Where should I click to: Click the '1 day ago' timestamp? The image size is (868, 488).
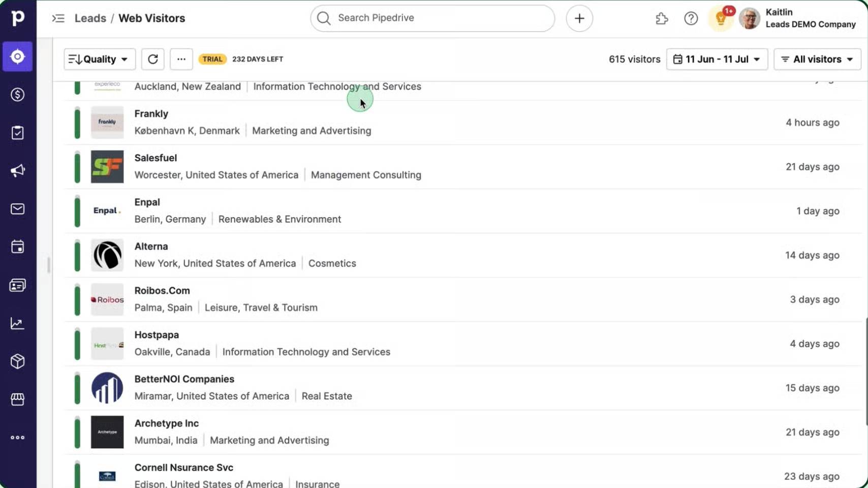[x=818, y=211]
